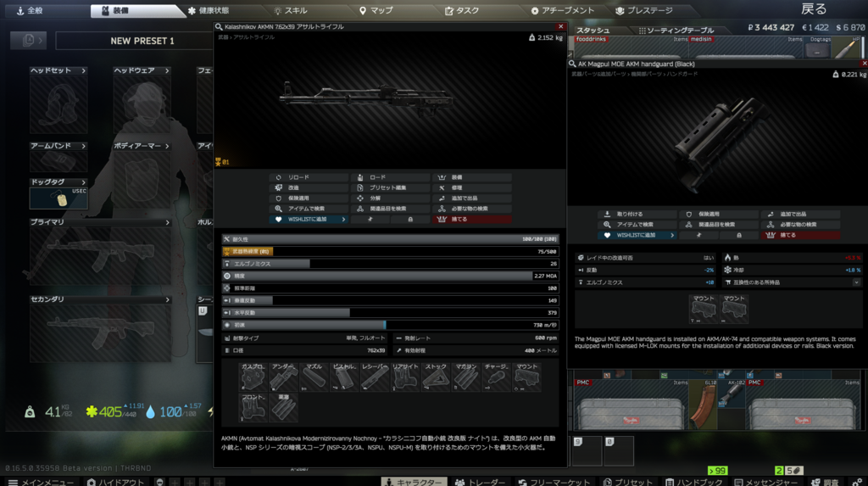The height and width of the screenshot is (486, 868).
Task: Click the magnifier icon beside Kalashnikov AKMN title
Action: pyautogui.click(x=219, y=26)
